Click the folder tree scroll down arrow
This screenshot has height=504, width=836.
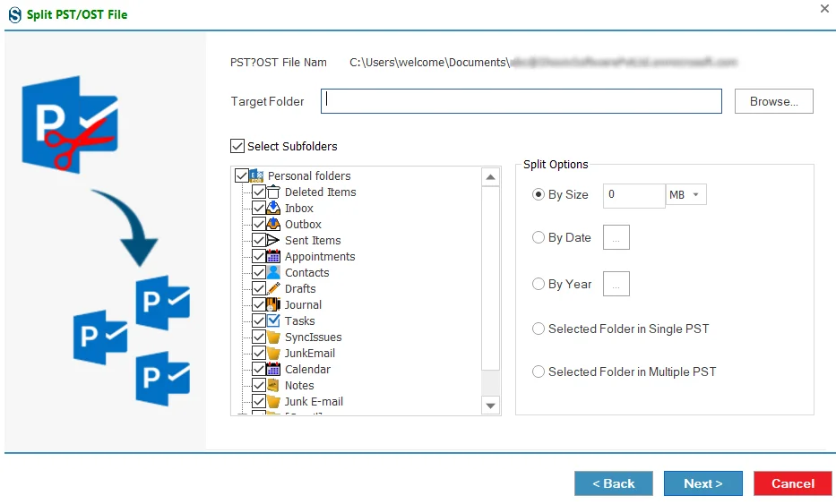pyautogui.click(x=490, y=406)
